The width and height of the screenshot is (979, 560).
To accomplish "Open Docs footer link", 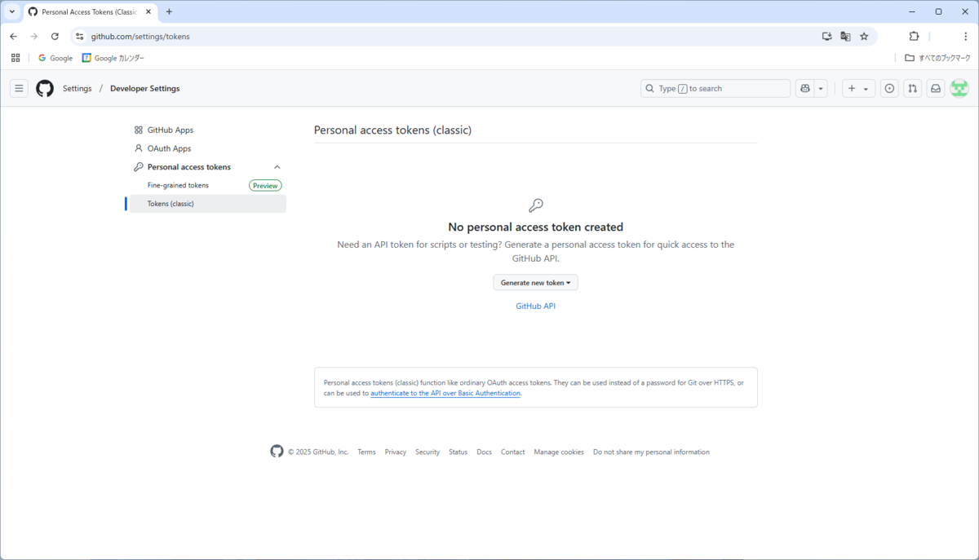I will (x=484, y=452).
